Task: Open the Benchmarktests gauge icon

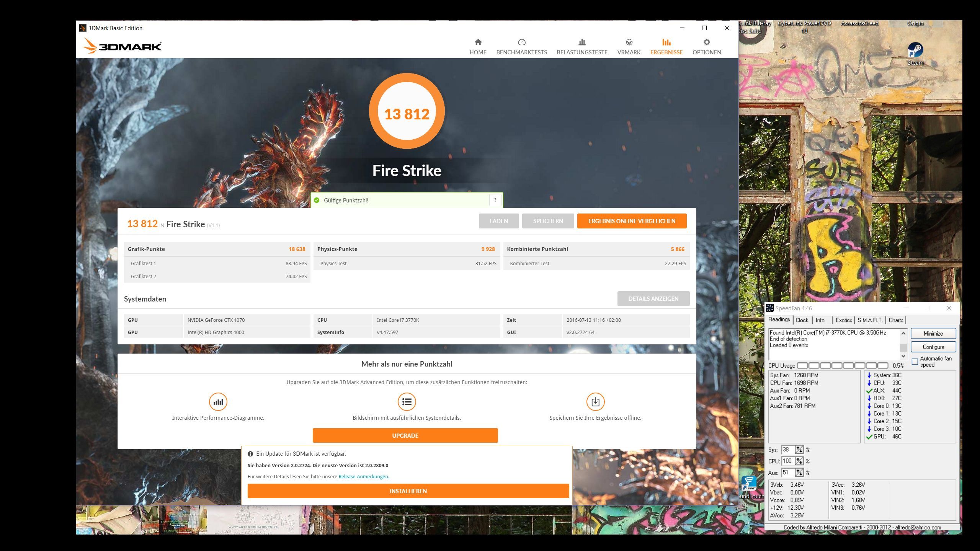Action: pos(521,42)
